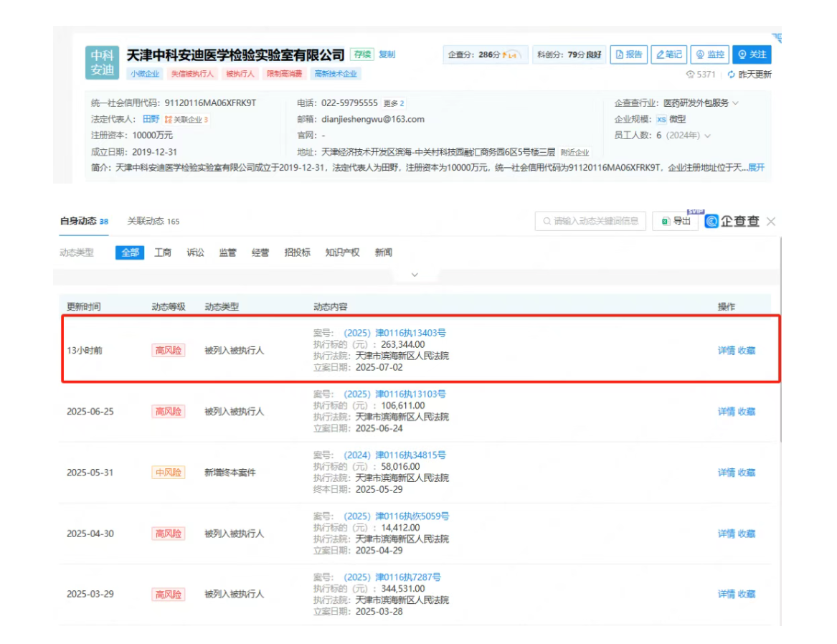Expand filter panel using chevron below filters
Screen dimensions: 837x644
(x=415, y=275)
